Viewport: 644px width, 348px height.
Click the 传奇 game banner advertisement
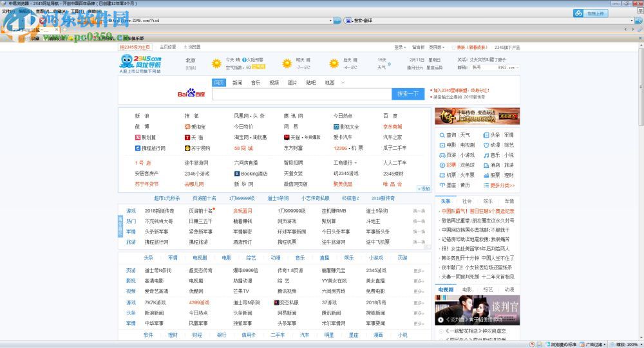[x=477, y=116]
